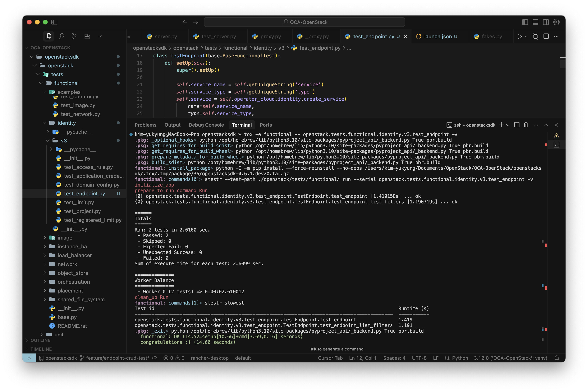This screenshot has width=588, height=392.
Task: Open editor more actions ellipsis
Action: pyautogui.click(x=556, y=36)
